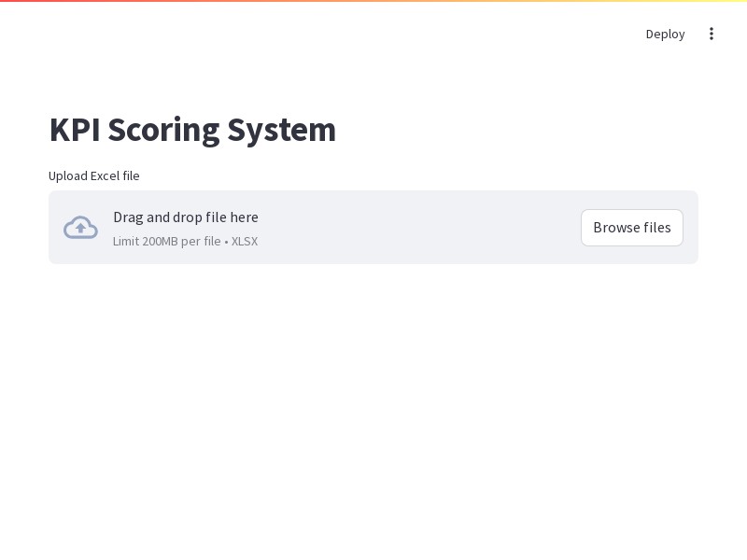This screenshot has width=747, height=560.
Task: Click the word 'Excel' in the uploader label
Action: [x=105, y=175]
